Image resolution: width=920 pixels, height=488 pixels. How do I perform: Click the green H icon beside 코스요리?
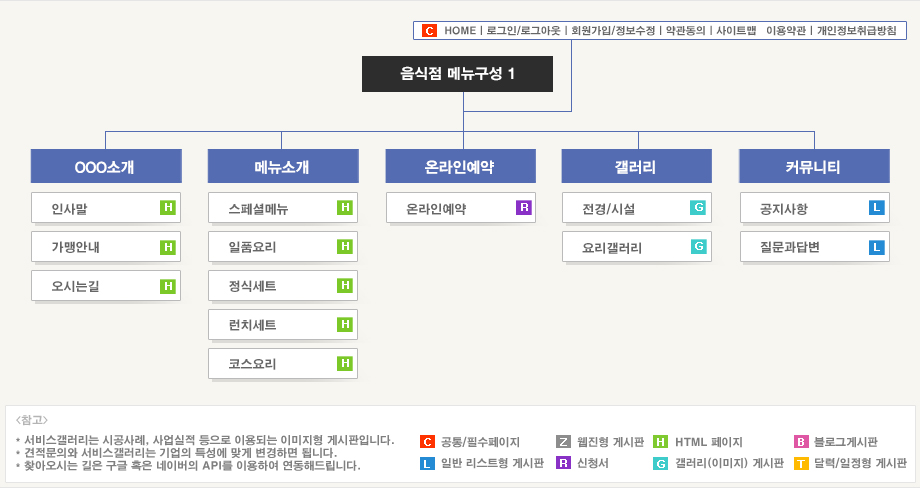(x=345, y=364)
